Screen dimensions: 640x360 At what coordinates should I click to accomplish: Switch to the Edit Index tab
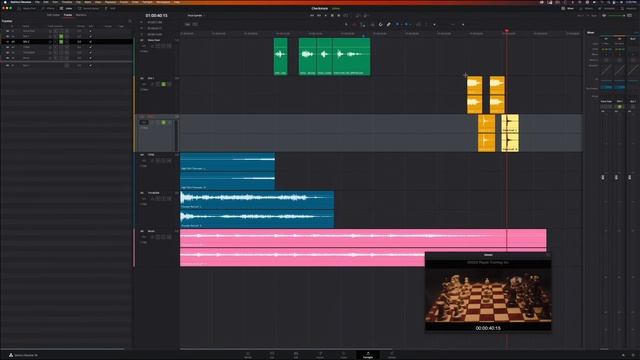coord(53,15)
